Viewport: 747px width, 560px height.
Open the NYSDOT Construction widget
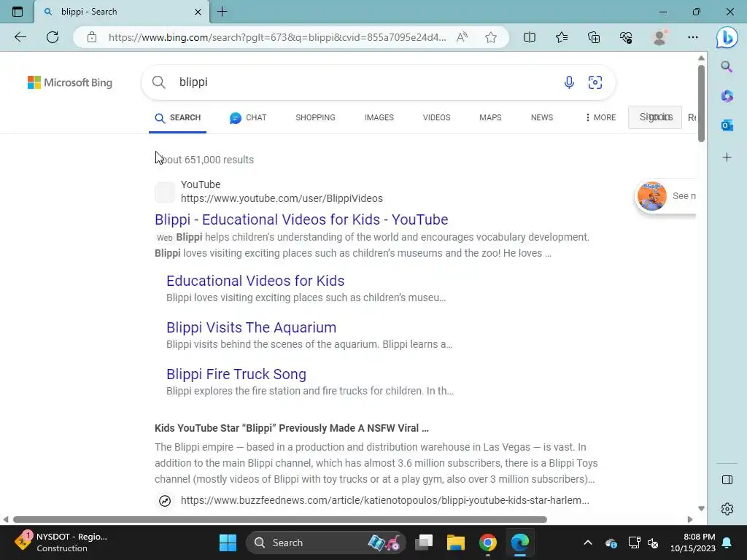point(61,542)
